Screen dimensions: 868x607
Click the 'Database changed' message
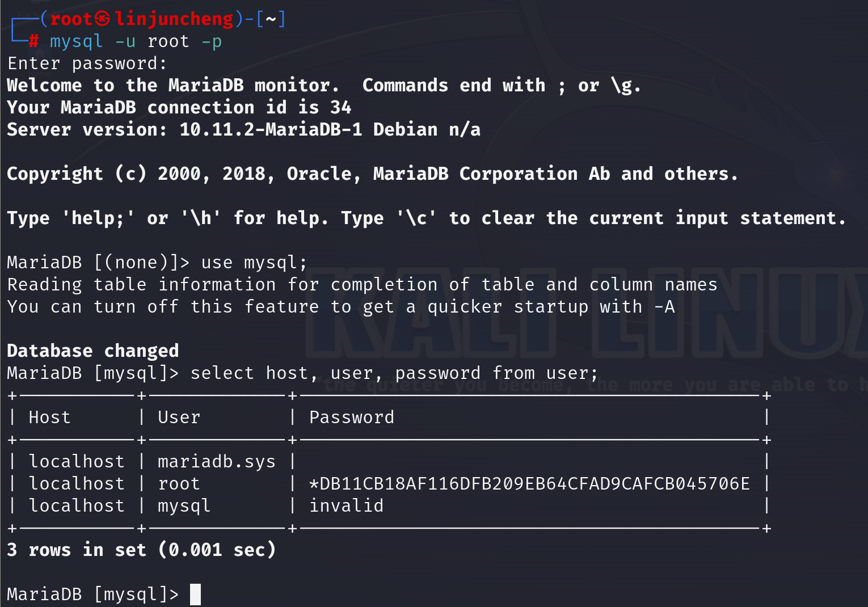tap(93, 351)
